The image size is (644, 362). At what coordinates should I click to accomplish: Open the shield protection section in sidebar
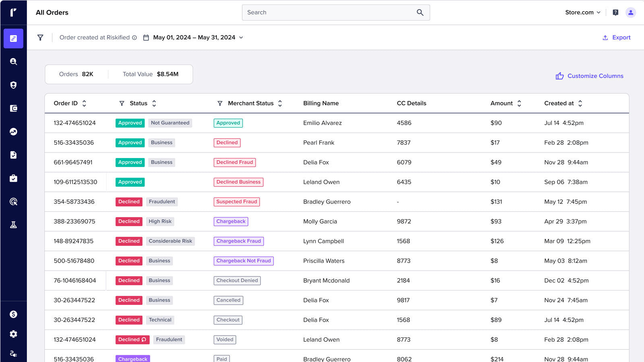click(13, 84)
